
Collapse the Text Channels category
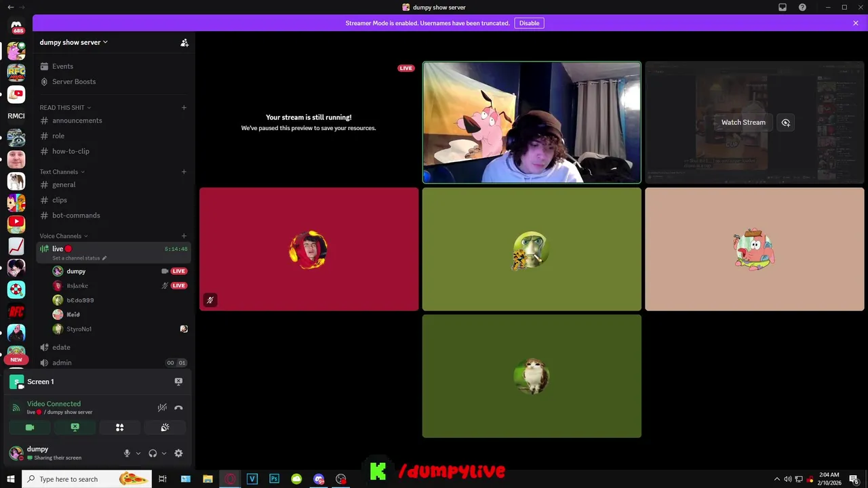[x=62, y=171]
